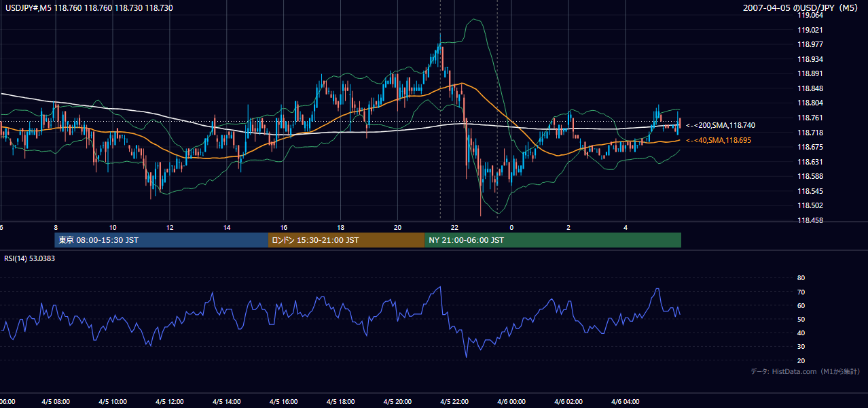The width and height of the screenshot is (868, 408).
Task: Click price axis value 118.718
Action: [x=810, y=133]
